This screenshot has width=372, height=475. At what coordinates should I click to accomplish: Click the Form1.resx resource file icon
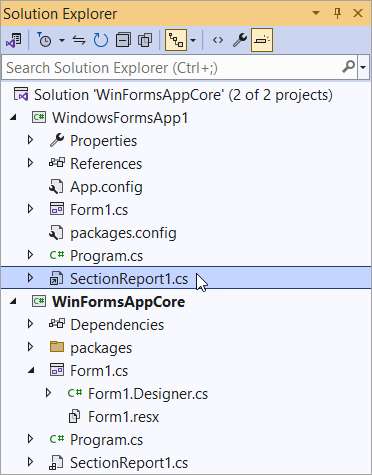[74, 417]
